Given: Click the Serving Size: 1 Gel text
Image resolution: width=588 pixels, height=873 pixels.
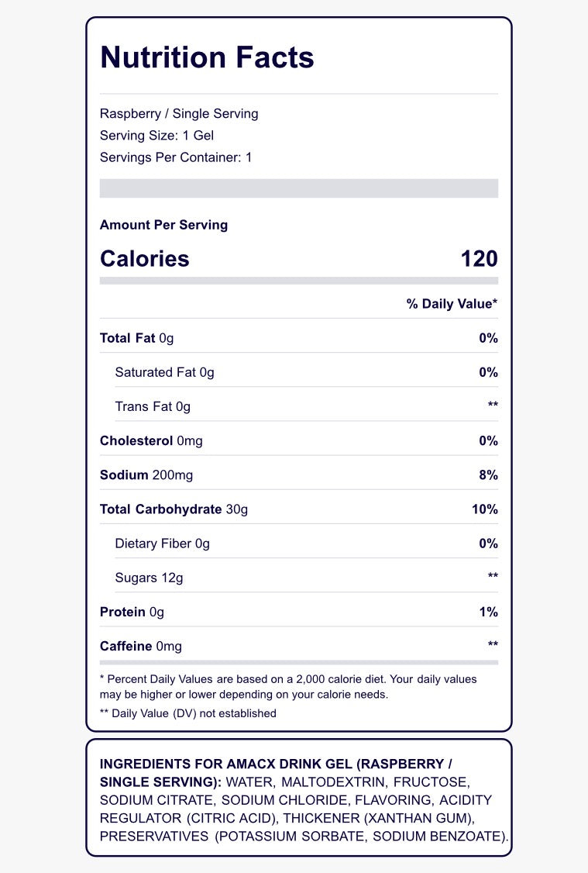Looking at the screenshot, I should pyautogui.click(x=156, y=136).
